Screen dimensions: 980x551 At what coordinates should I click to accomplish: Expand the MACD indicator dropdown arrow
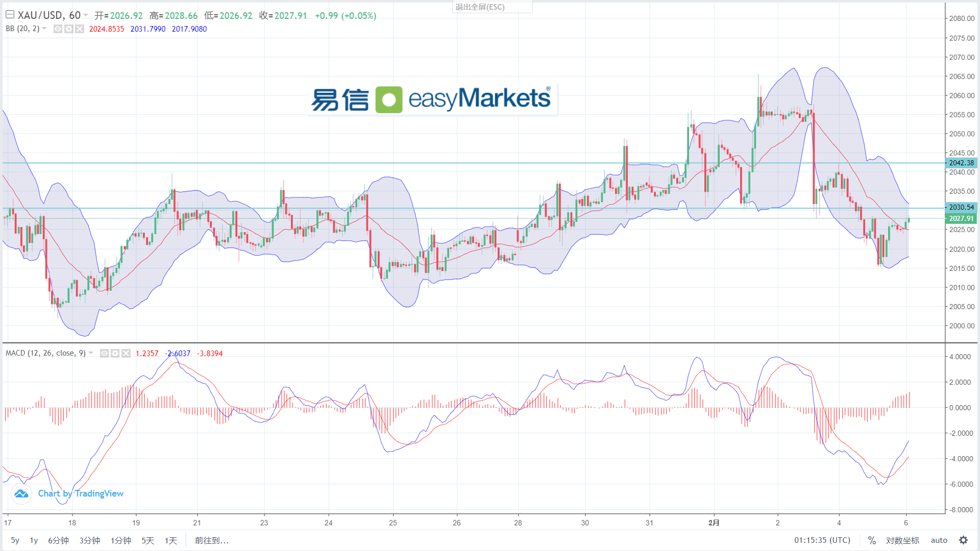click(91, 353)
